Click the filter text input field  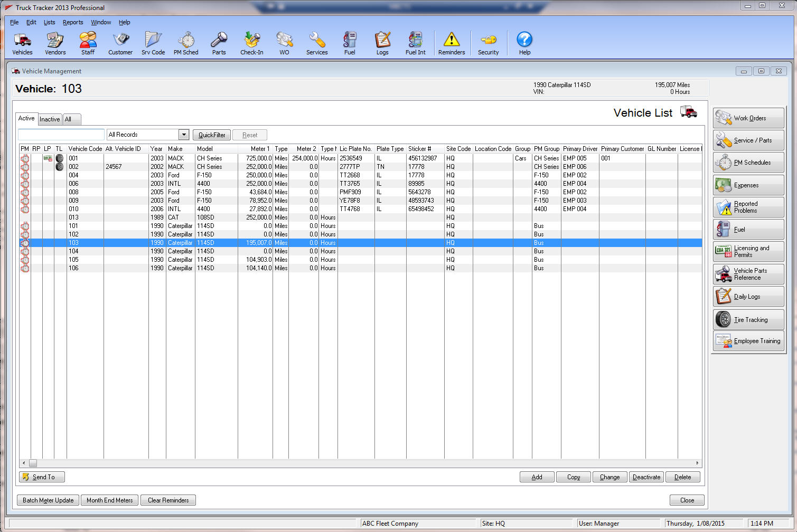tap(61, 135)
